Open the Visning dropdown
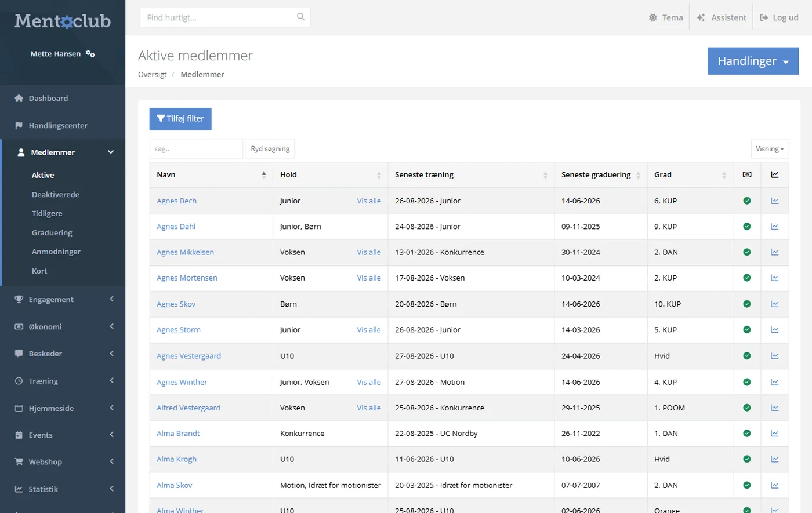The height and width of the screenshot is (513, 812). tap(770, 149)
